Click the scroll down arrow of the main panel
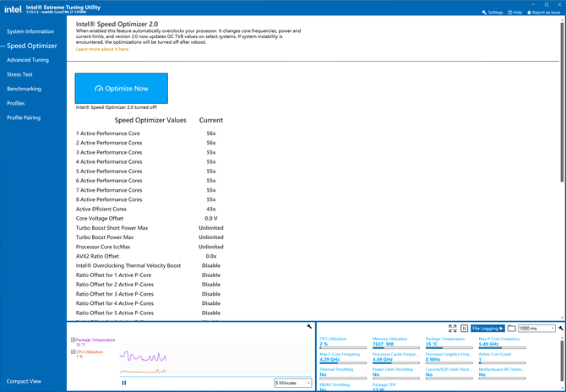 click(562, 318)
